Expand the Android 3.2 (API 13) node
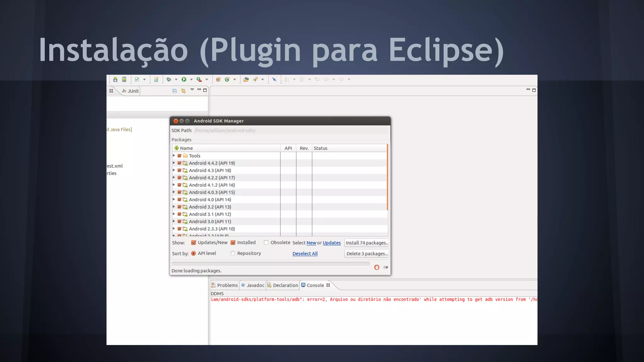 (x=174, y=207)
